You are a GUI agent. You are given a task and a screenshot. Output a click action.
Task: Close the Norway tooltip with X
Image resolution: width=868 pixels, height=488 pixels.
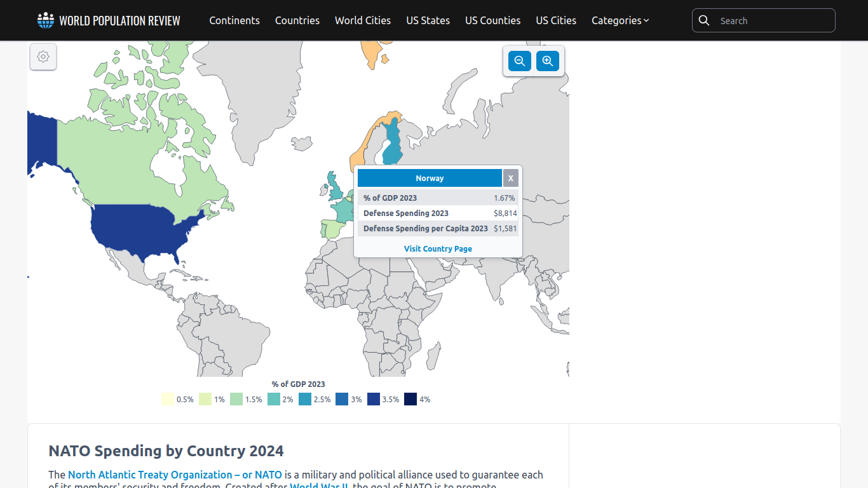511,178
